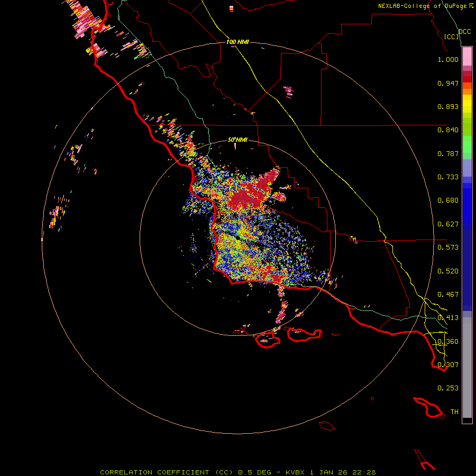
Task: Pick the bright green color bar segment
Action: (467, 144)
